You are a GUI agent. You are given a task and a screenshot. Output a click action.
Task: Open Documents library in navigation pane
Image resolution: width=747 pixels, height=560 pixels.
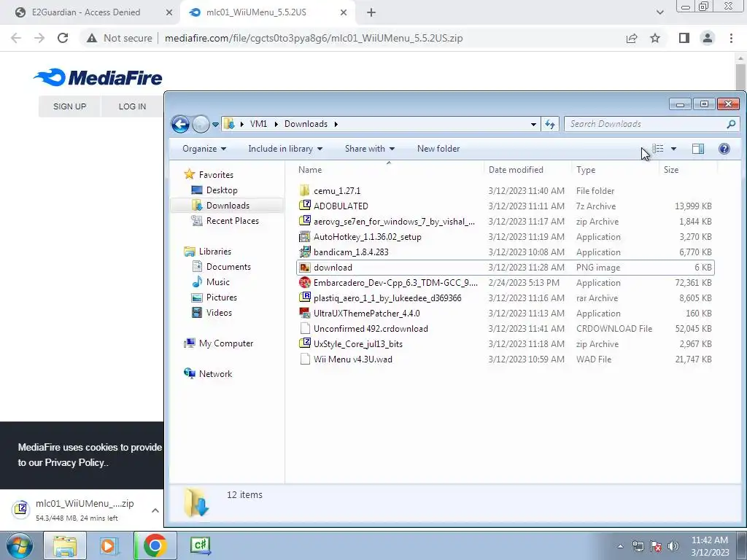(228, 267)
